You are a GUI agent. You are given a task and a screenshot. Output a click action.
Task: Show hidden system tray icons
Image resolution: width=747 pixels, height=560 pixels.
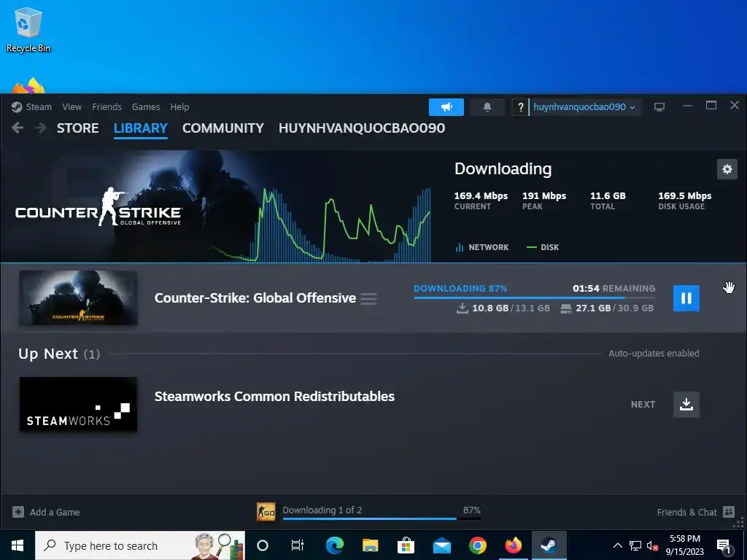[617, 545]
